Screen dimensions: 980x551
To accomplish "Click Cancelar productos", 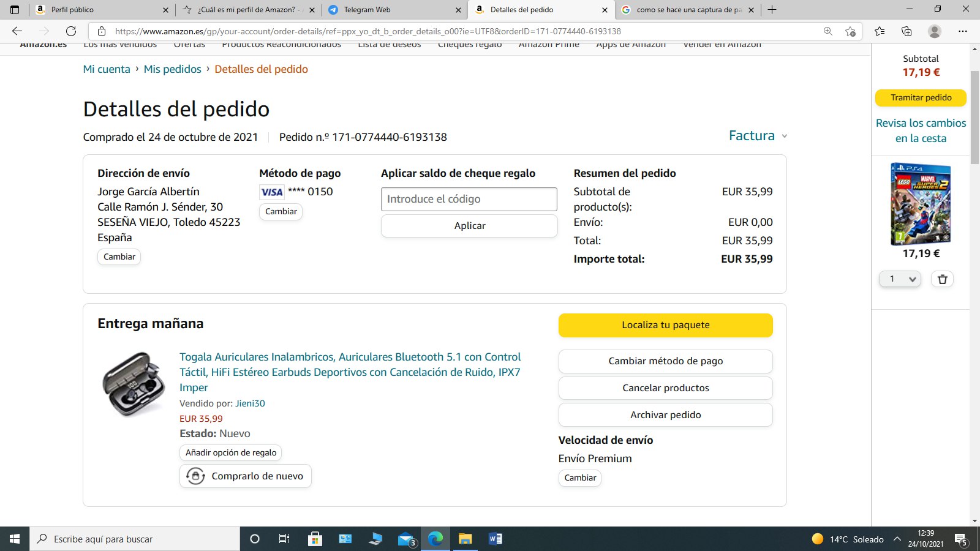I will pyautogui.click(x=666, y=388).
